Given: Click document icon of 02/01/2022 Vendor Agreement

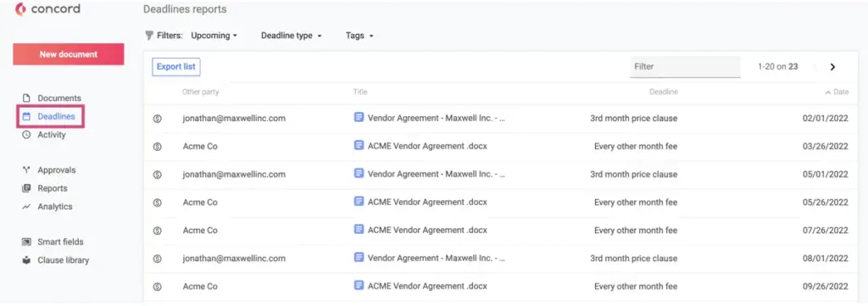Looking at the screenshot, I should pos(359,117).
